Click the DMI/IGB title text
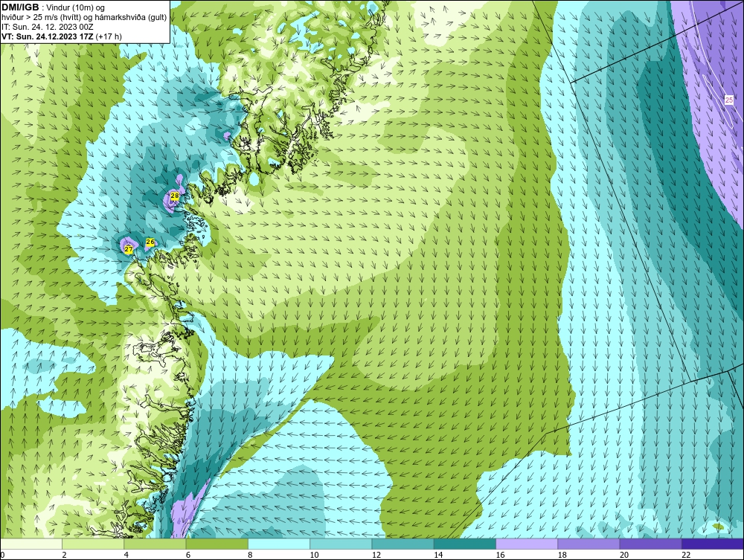This screenshot has height=560, width=744. click(20, 7)
